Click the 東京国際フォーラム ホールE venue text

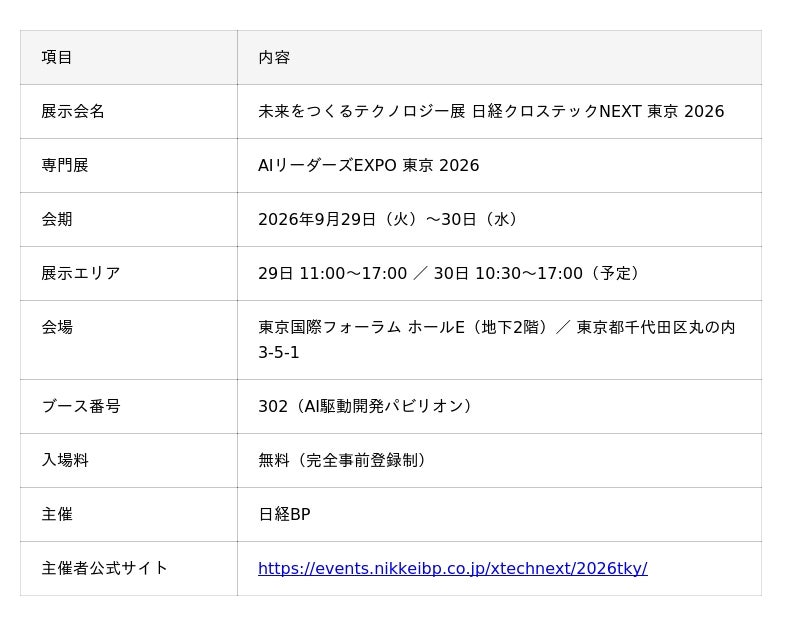[361, 327]
